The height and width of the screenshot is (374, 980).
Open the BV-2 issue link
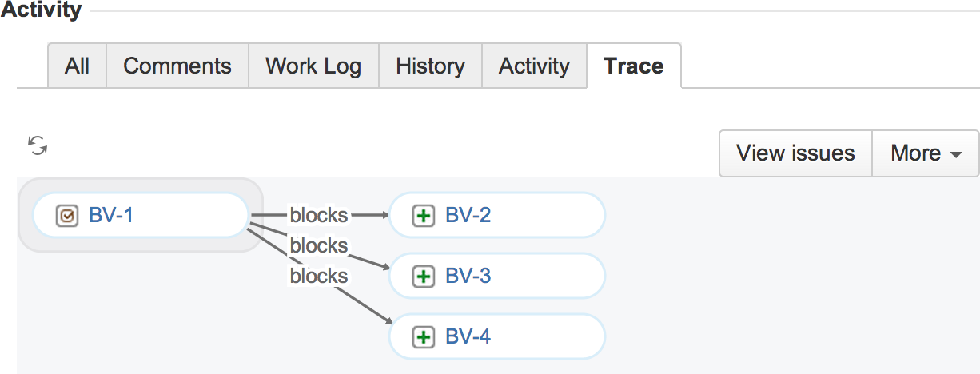click(468, 215)
